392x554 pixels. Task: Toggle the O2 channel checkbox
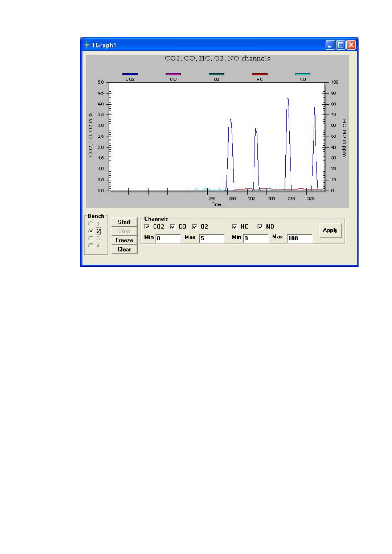[x=194, y=227]
